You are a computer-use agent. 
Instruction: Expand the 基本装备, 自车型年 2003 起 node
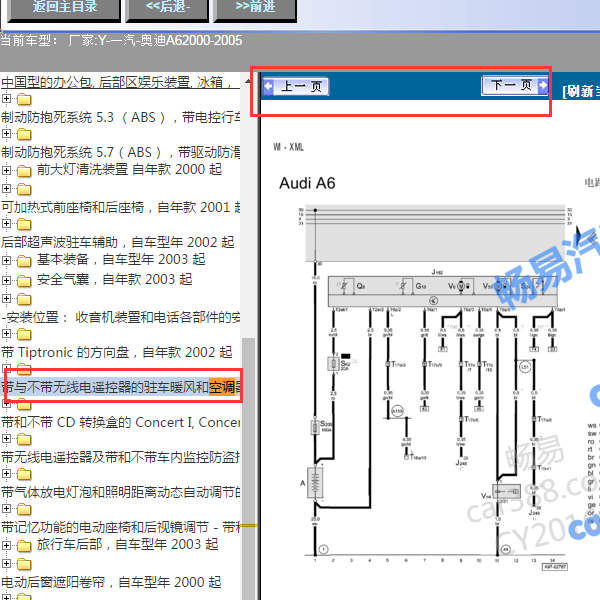[x=6, y=260]
